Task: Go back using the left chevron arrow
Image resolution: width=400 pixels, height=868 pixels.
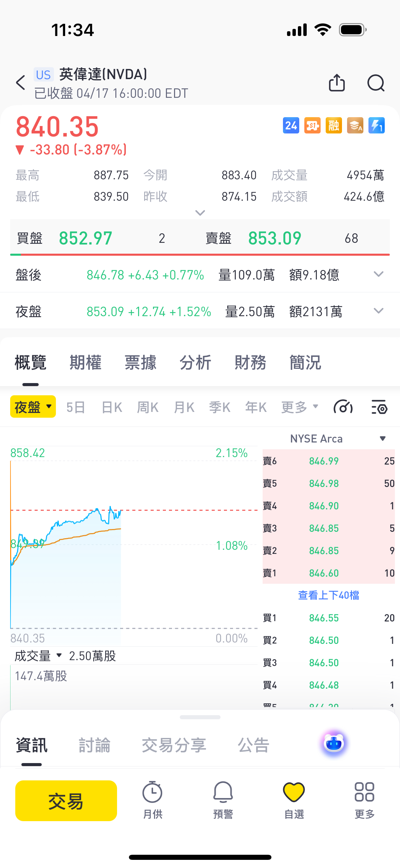Action: 21,83
